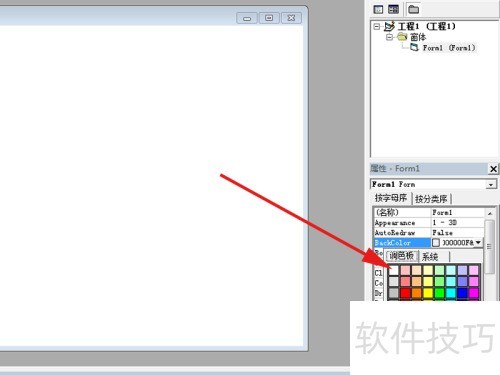Open the BackColor value dropdown arrow

478,242
